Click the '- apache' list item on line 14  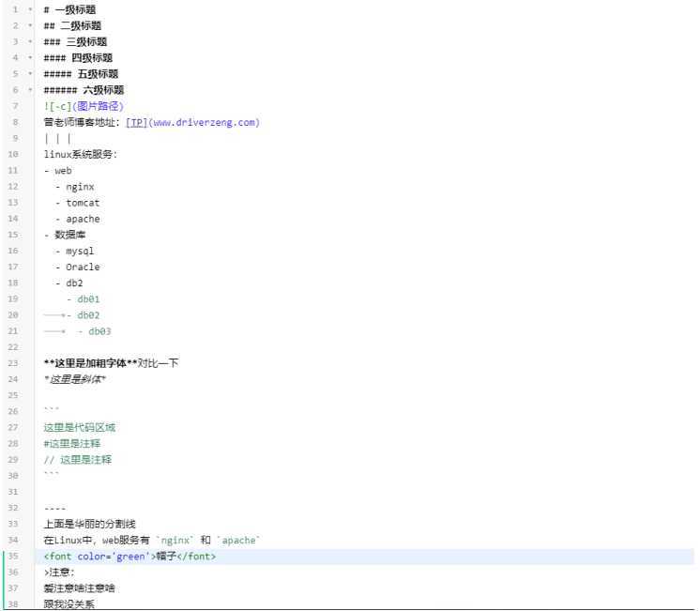coord(77,219)
